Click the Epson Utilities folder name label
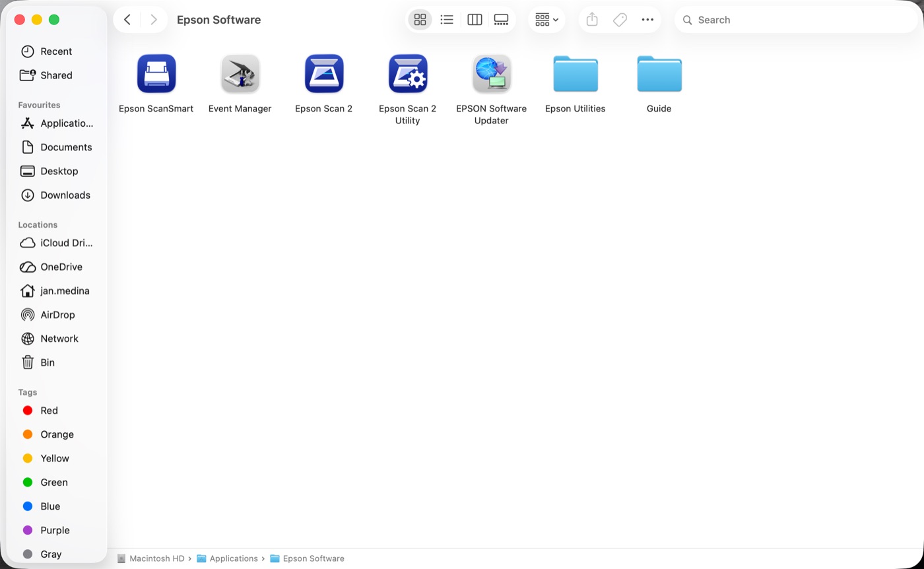The width and height of the screenshot is (924, 569). [x=576, y=108]
